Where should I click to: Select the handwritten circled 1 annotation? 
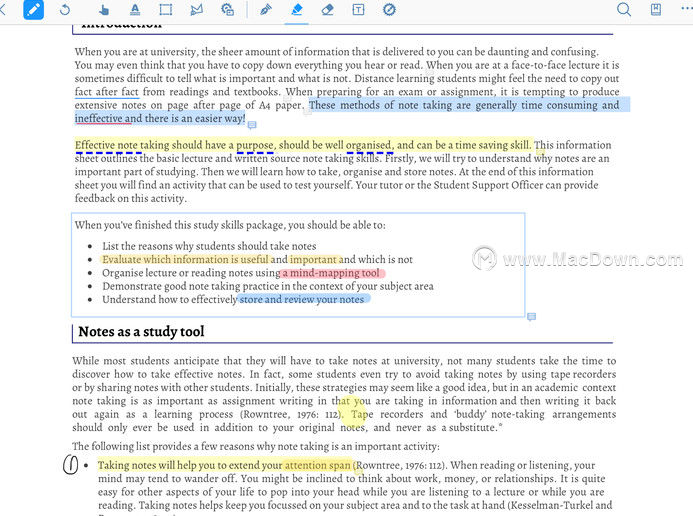point(70,464)
